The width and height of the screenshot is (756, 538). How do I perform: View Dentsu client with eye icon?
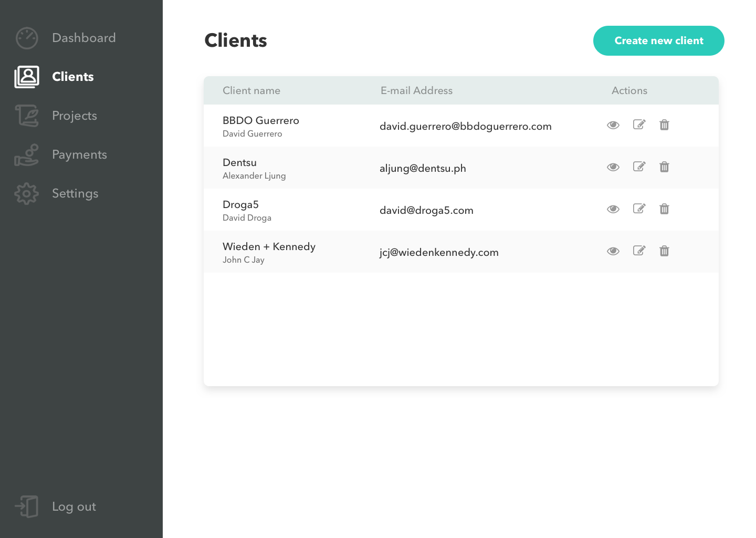613,167
